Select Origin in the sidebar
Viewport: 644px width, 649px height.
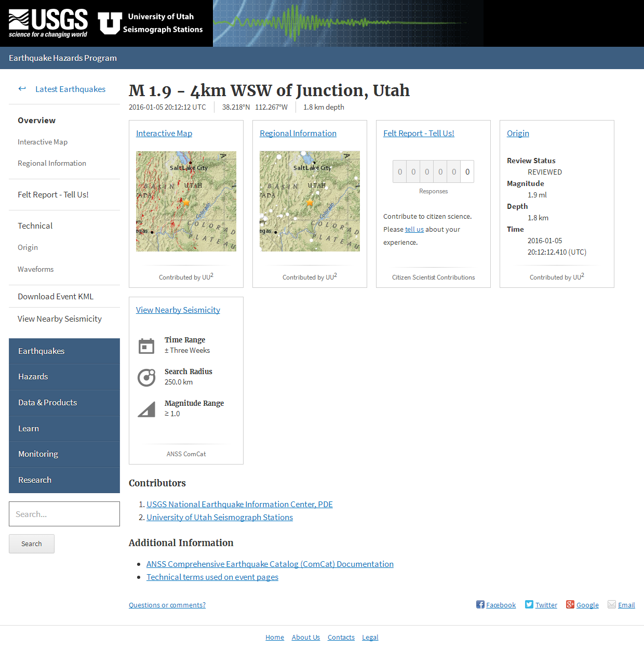[28, 247]
